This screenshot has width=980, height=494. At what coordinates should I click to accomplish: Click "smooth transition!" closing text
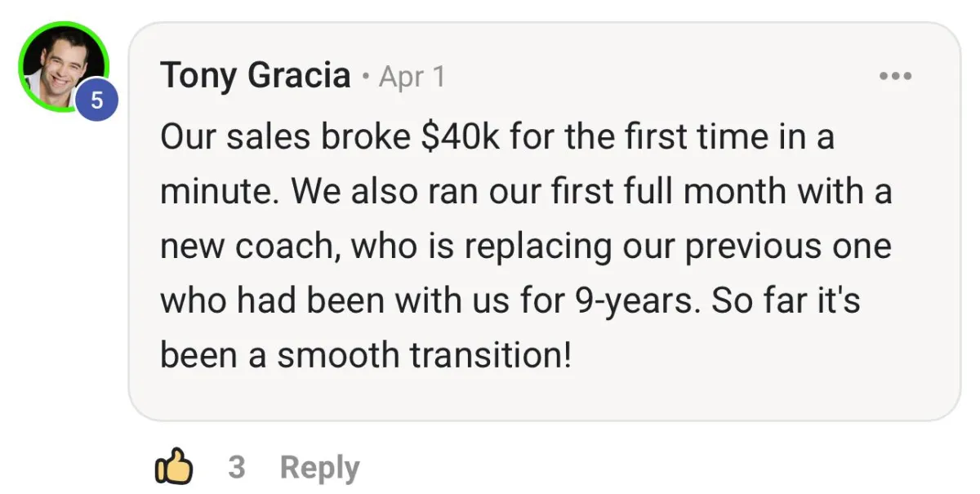[424, 357]
